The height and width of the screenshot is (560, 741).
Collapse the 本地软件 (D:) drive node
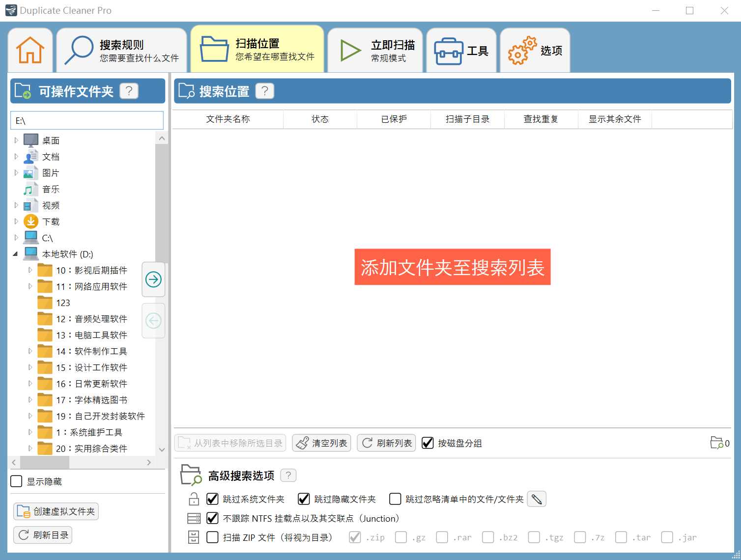click(15, 253)
